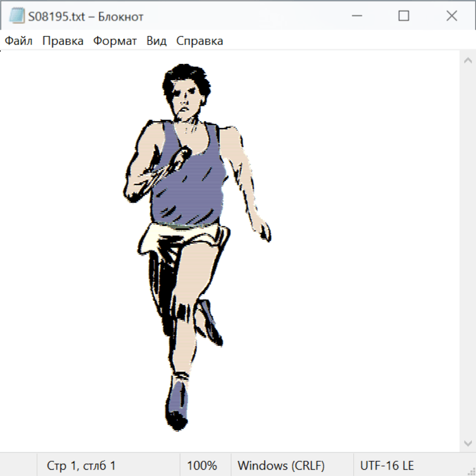Maximize the Блокнот window
The image size is (476, 476).
[x=404, y=16]
